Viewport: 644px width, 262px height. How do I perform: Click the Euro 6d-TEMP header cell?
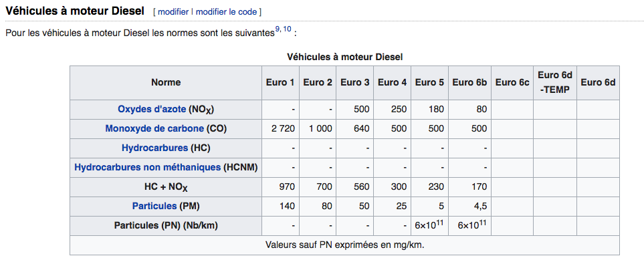(555, 82)
